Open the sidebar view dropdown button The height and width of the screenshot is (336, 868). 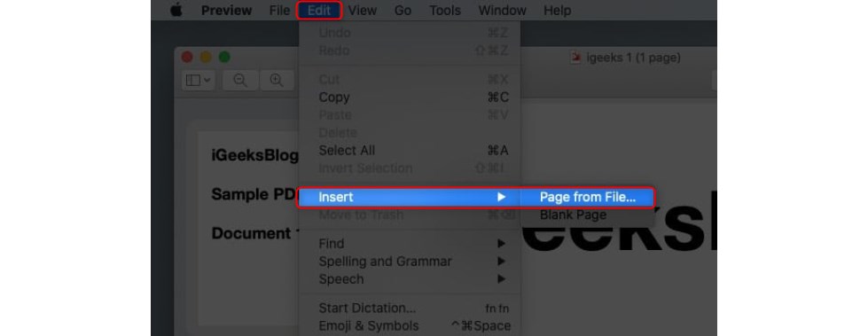click(x=199, y=81)
